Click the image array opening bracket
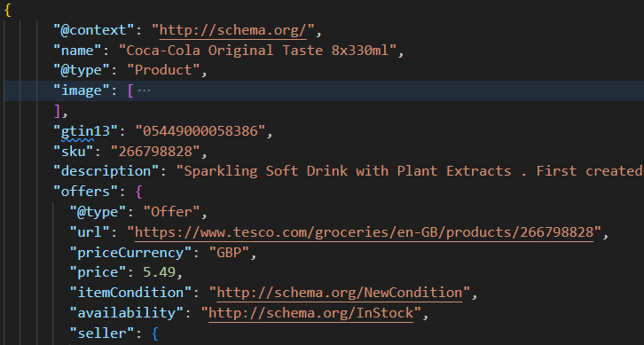This screenshot has width=644, height=345. (130, 90)
